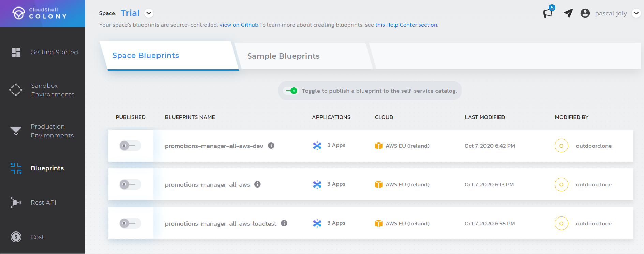Click apps icon in promotions-manager-all-aws-dev row

tap(317, 146)
